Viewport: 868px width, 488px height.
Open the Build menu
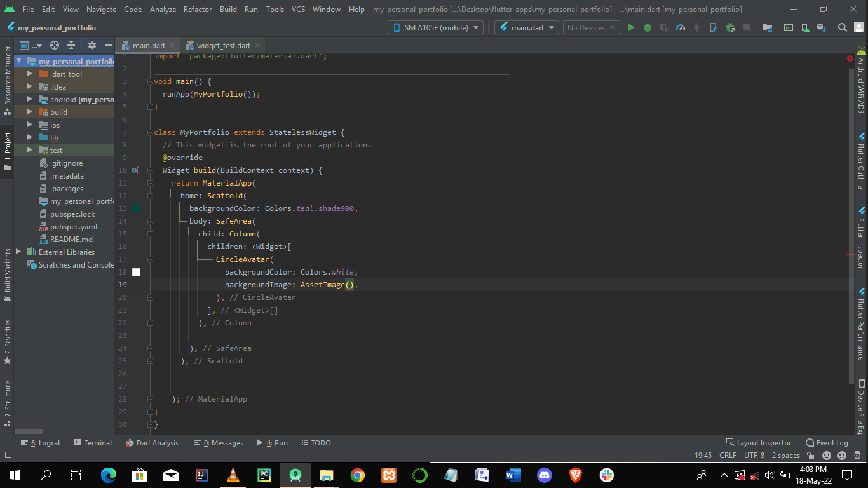click(x=228, y=9)
